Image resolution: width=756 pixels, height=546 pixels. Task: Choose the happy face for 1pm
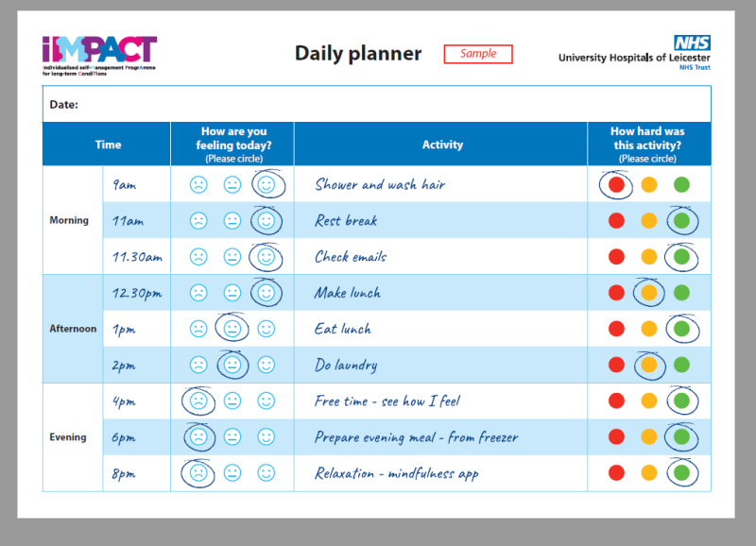point(266,329)
